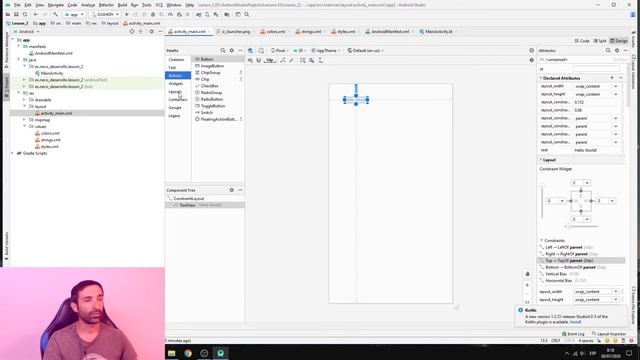Install the Kotlin plugin update link
The height and width of the screenshot is (360, 640).
coord(576,322)
